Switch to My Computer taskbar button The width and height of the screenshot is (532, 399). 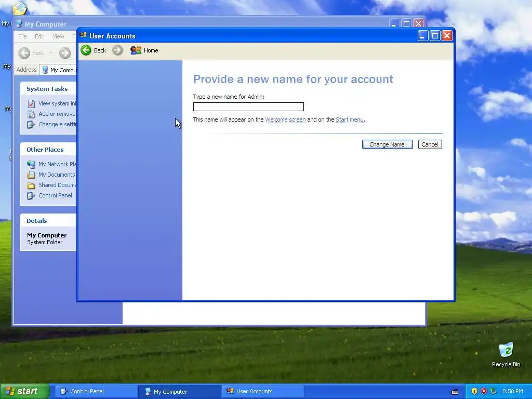point(179,392)
